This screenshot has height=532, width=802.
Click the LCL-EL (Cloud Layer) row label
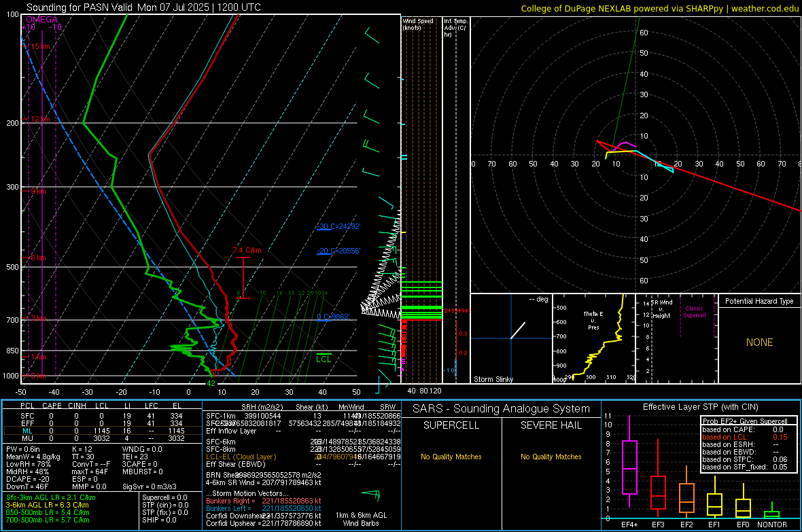click(241, 457)
